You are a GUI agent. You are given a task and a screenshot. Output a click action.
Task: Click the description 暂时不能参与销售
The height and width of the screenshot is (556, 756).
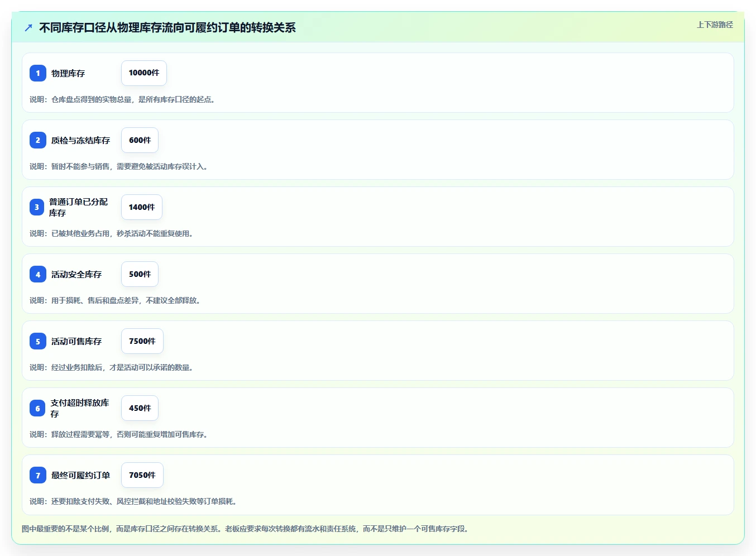click(119, 166)
